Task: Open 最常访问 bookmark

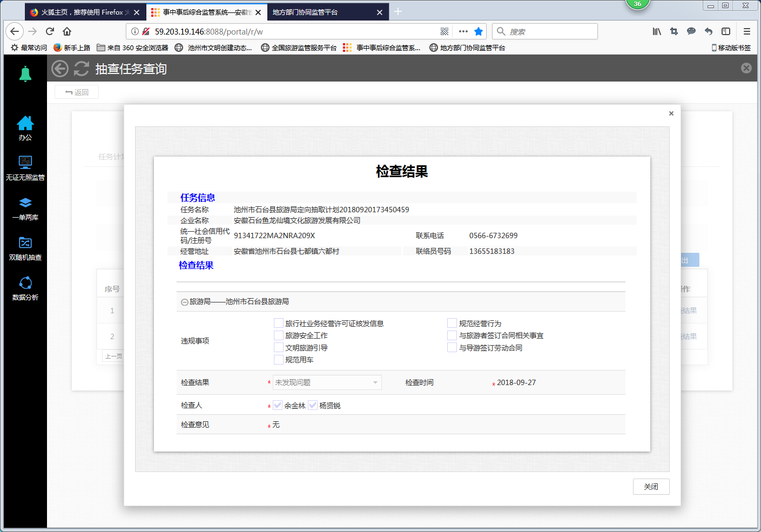Action: (x=29, y=48)
